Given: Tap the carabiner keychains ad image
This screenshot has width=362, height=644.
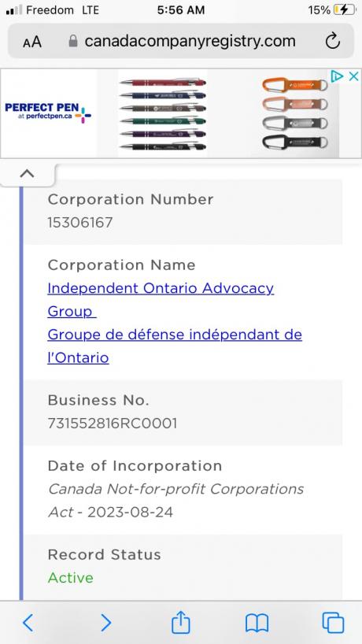Looking at the screenshot, I should [295, 114].
